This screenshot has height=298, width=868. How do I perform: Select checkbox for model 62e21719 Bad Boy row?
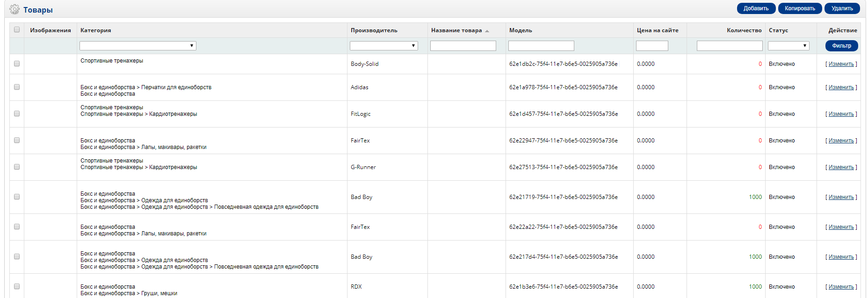[17, 197]
